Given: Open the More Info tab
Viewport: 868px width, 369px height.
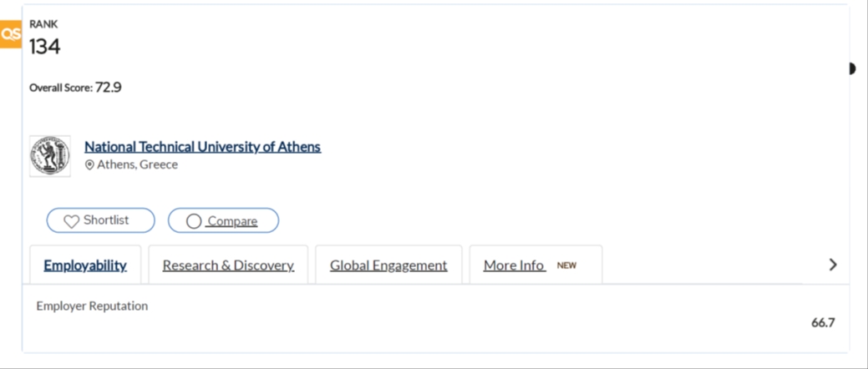Looking at the screenshot, I should (514, 265).
